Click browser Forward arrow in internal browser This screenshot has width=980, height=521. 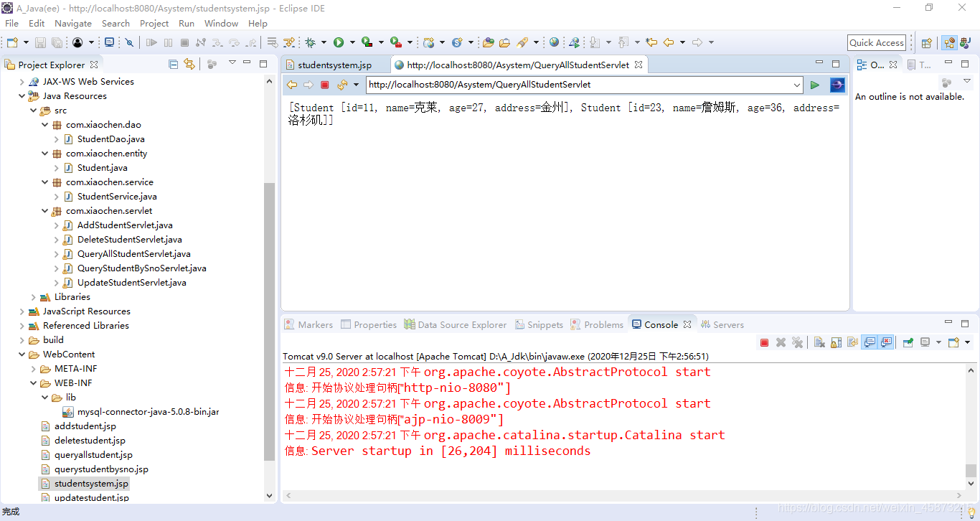308,85
